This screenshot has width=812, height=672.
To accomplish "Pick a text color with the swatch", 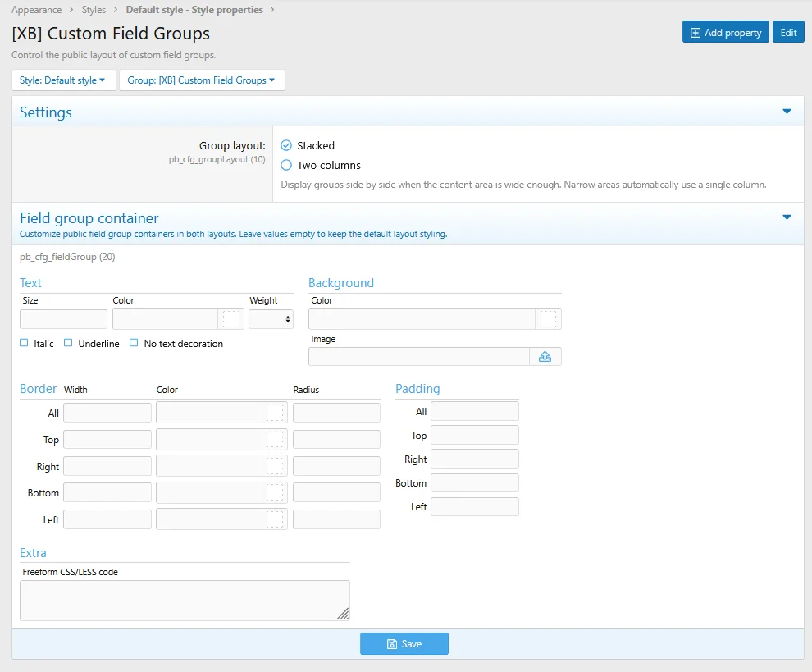I will [231, 319].
